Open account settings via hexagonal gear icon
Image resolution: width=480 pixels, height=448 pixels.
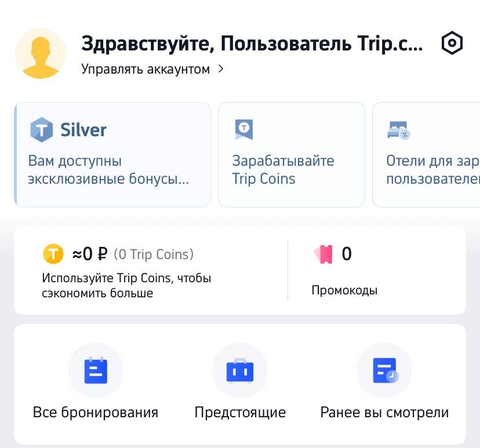(453, 42)
